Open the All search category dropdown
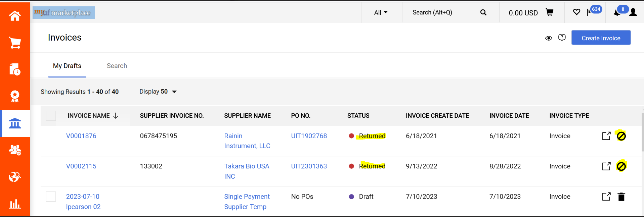Screen dimensions: 644x217 (381, 12)
